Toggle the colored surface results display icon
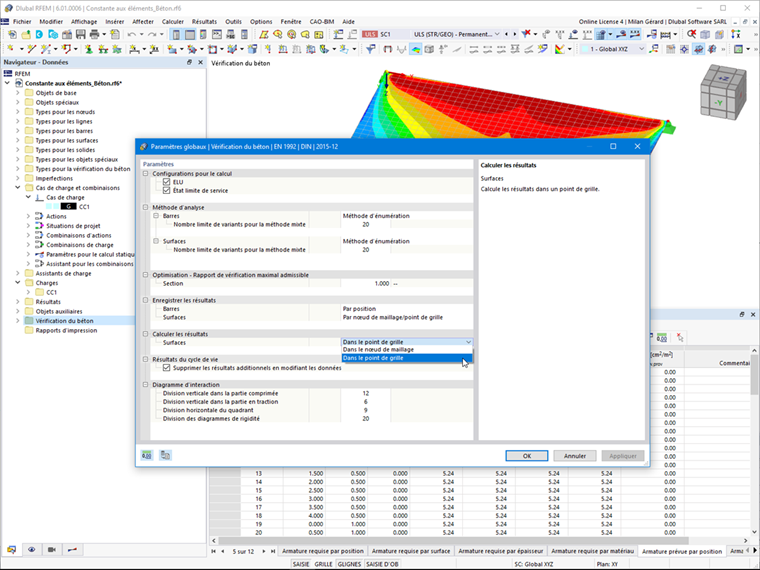The width and height of the screenshot is (760, 570). (x=415, y=49)
